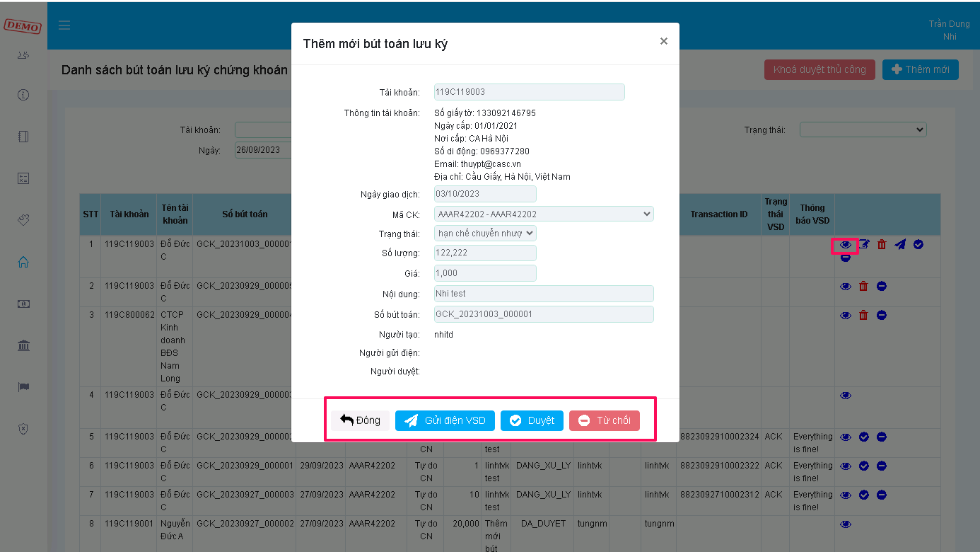The width and height of the screenshot is (980, 552).
Task: View row 8 details with eye icon
Action: click(x=846, y=524)
